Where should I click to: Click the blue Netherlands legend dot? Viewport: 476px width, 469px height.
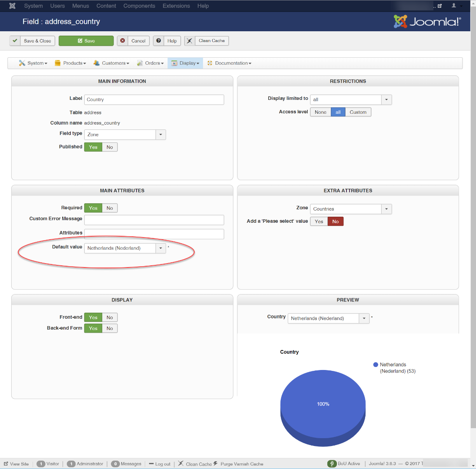(376, 364)
